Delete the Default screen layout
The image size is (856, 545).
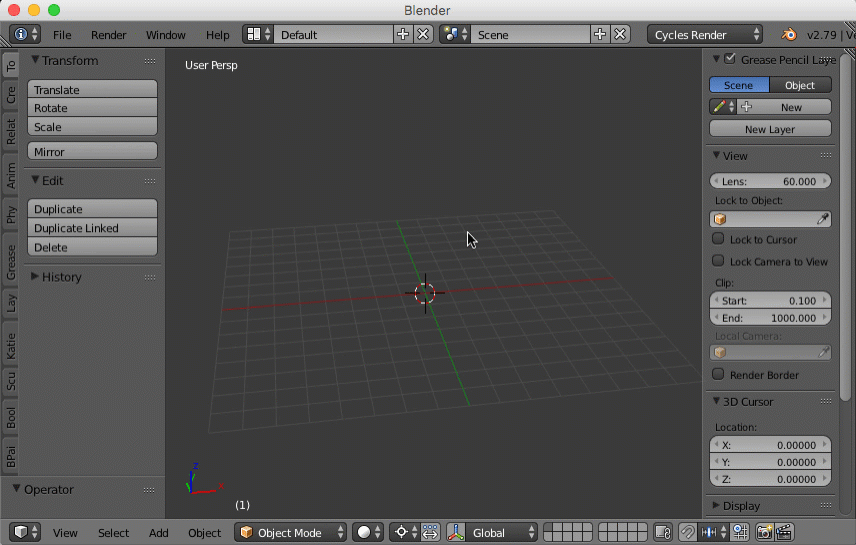tap(423, 34)
